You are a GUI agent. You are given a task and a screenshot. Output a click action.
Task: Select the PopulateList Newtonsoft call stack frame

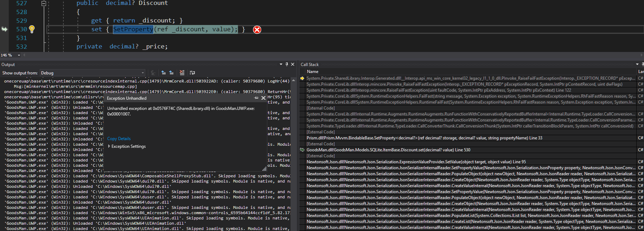pyautogui.click(x=471, y=216)
